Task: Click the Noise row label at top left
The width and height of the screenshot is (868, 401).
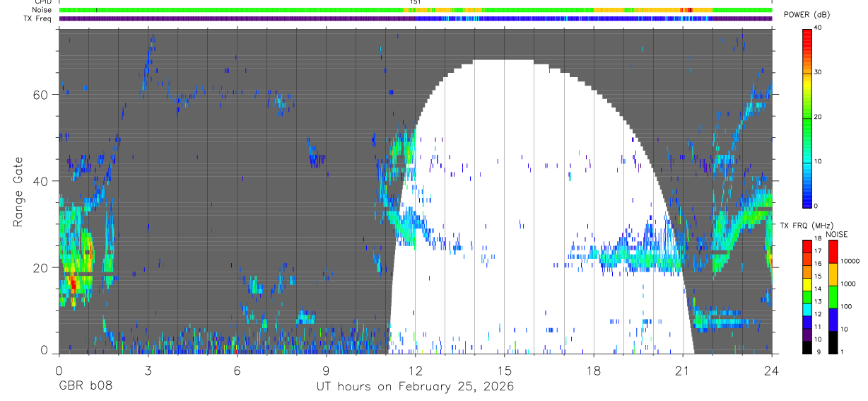Action: (x=42, y=10)
